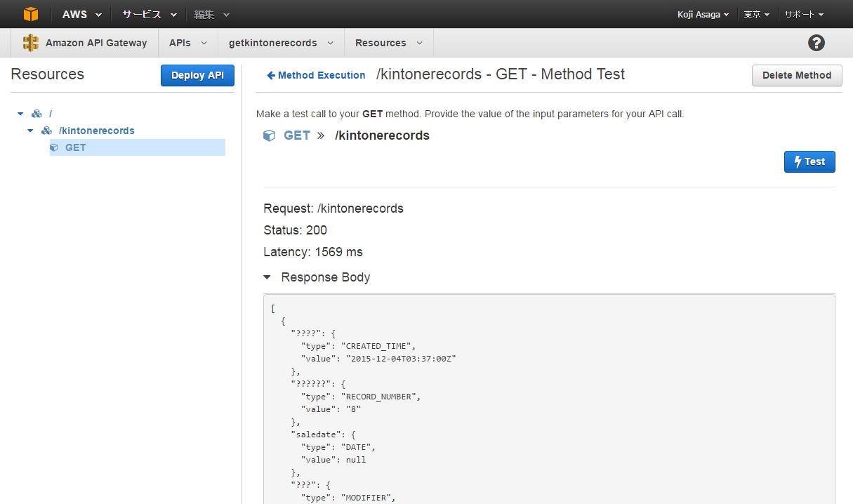853x504 pixels.
Task: Open the getkintonerecords API dropdown
Action: pos(280,42)
